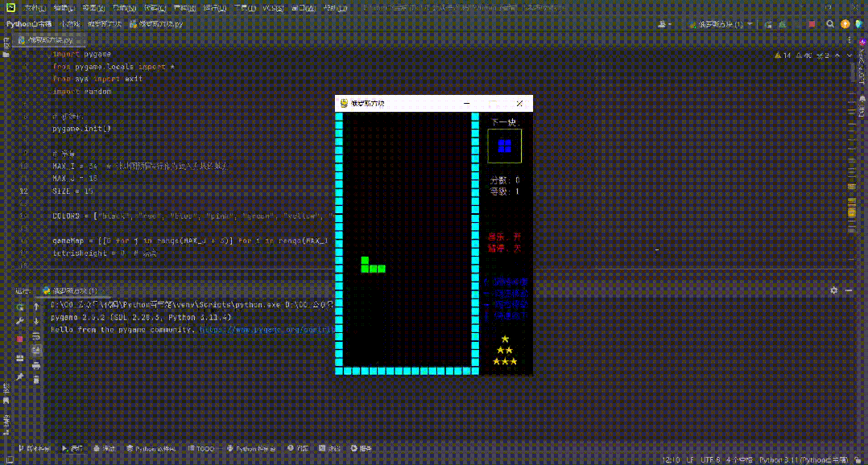Click the green run icon in top toolbar
Screen dimensions: 868x465
(768, 24)
